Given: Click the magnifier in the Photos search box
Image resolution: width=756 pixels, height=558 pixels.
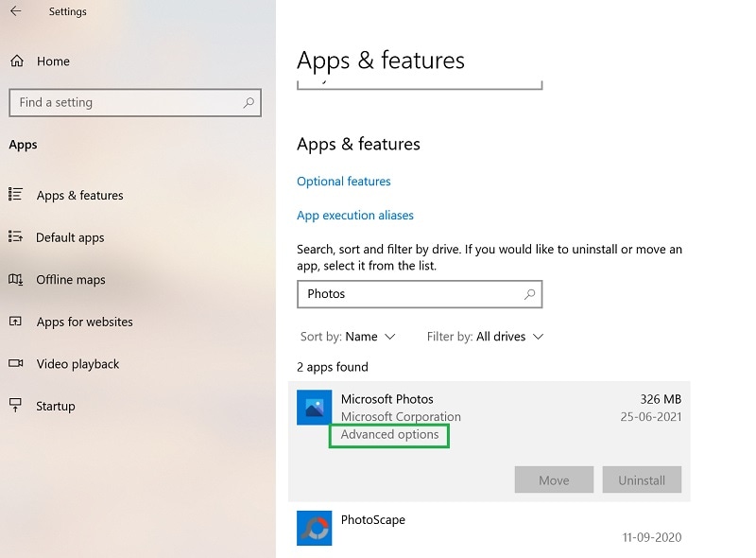Looking at the screenshot, I should [x=529, y=294].
